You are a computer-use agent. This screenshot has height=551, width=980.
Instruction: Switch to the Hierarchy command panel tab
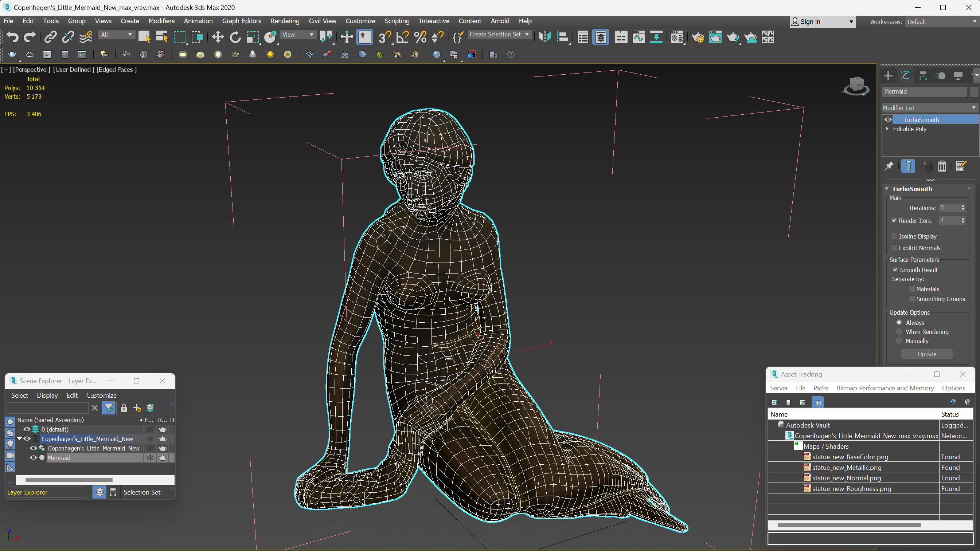click(923, 76)
